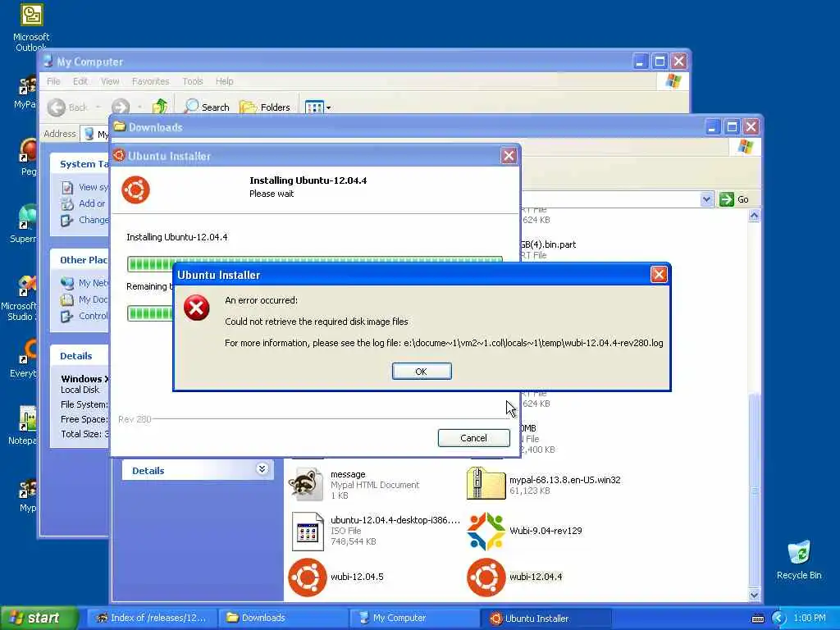
Task: Click the lower remaining-time progress bar
Action: pos(151,313)
